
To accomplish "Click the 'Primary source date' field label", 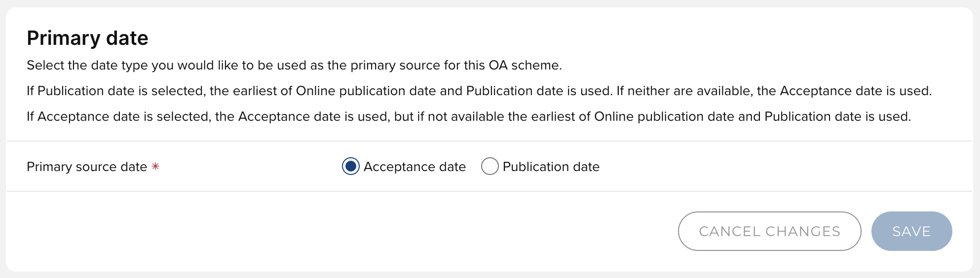I will tap(87, 167).
